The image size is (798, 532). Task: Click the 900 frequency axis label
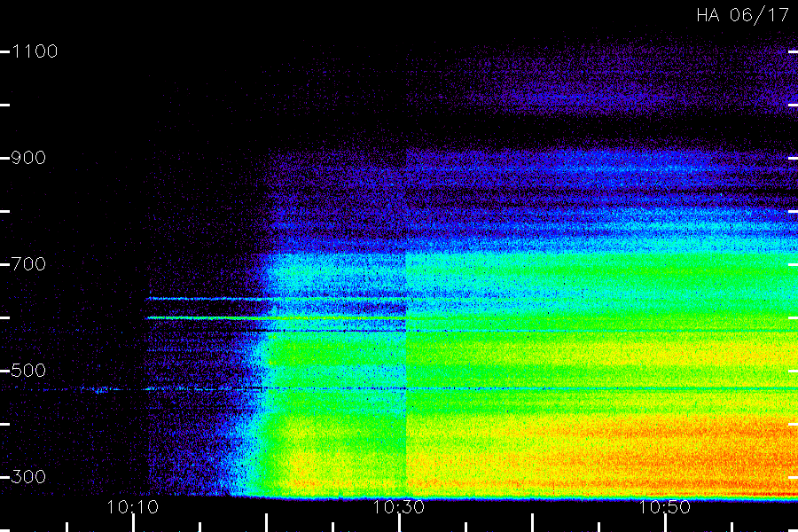[x=28, y=158]
